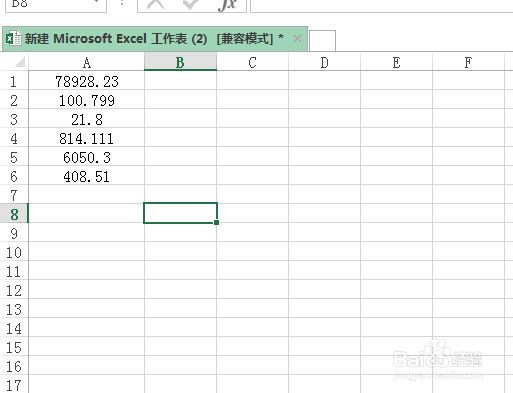The height and width of the screenshot is (393, 513).
Task: Select row 3 header
Action: 14,119
